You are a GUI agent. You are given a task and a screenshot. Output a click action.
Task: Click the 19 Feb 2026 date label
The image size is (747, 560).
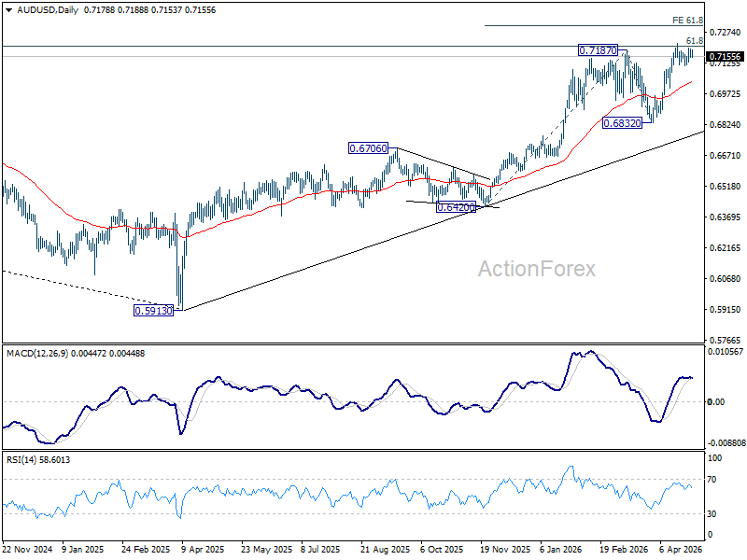pyautogui.click(x=624, y=550)
